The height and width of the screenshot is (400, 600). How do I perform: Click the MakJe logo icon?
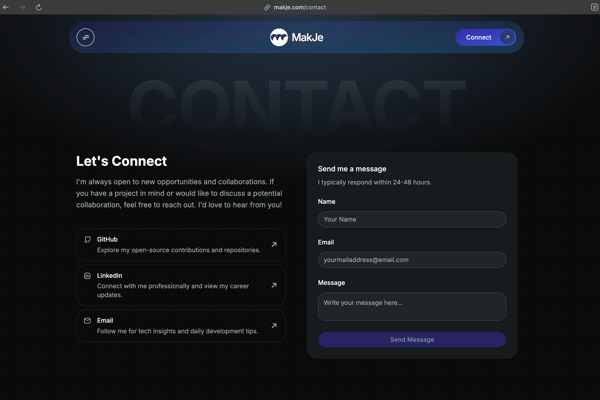279,38
